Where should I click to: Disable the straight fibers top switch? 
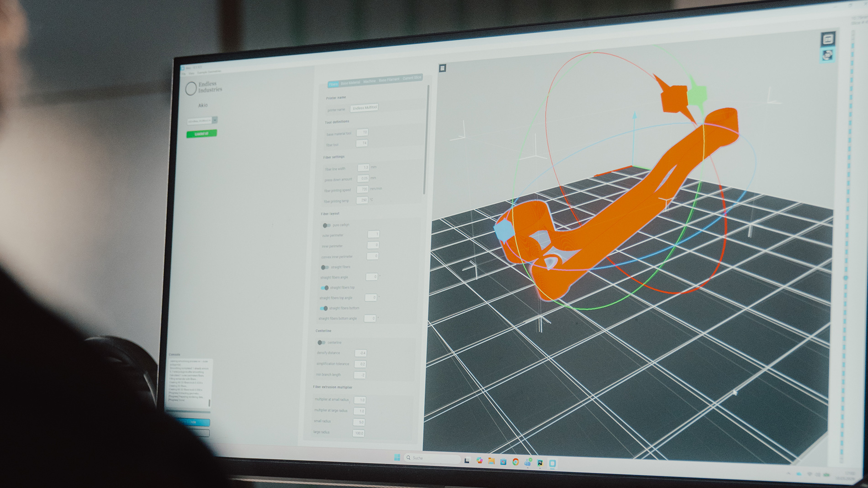pyautogui.click(x=324, y=288)
